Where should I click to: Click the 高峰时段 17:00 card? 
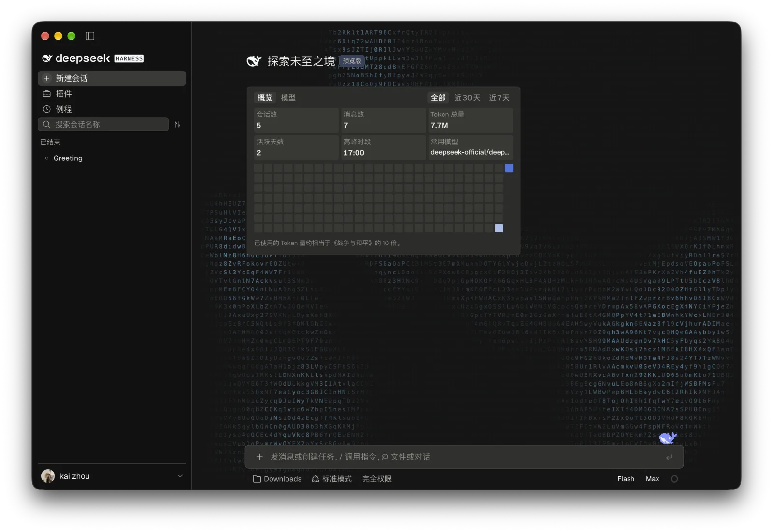tap(383, 147)
